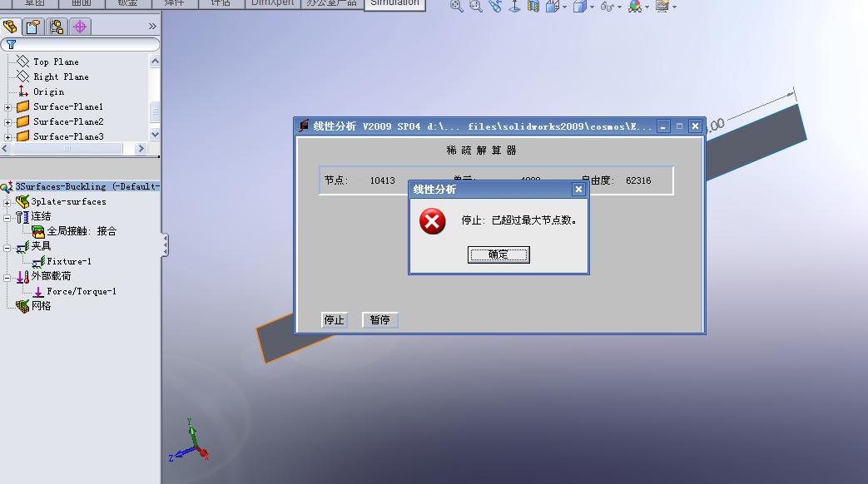
Task: Click the panel collapse handle
Action: click(165, 245)
